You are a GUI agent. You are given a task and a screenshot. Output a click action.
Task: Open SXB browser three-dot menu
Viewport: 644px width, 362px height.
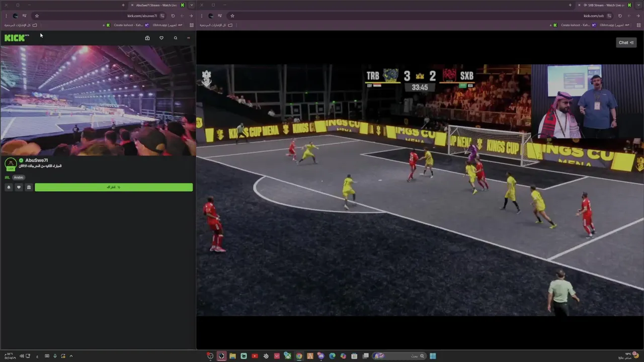click(201, 16)
